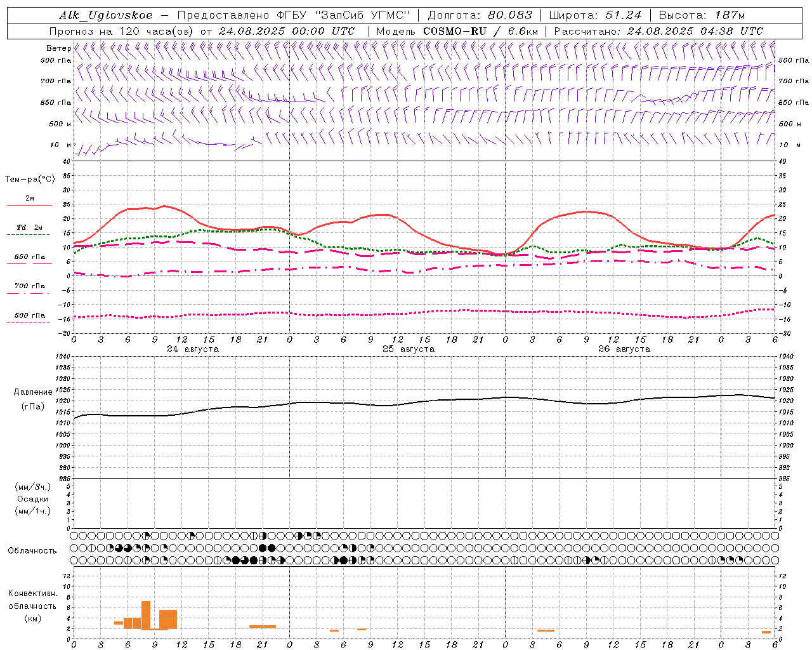The height and width of the screenshot is (650, 812).
Task: Click the forecast length text "Прогноз на 120 часа(ов)"
Action: click(x=122, y=31)
